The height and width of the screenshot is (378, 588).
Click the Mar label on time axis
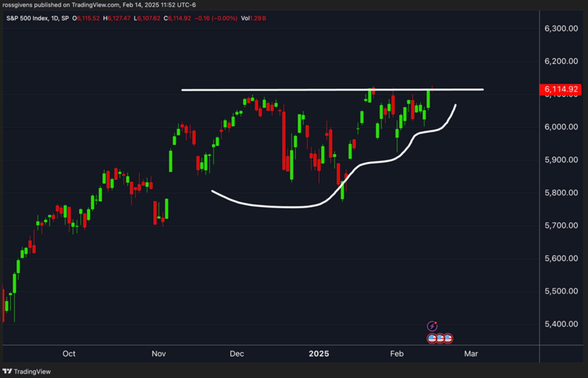(471, 353)
